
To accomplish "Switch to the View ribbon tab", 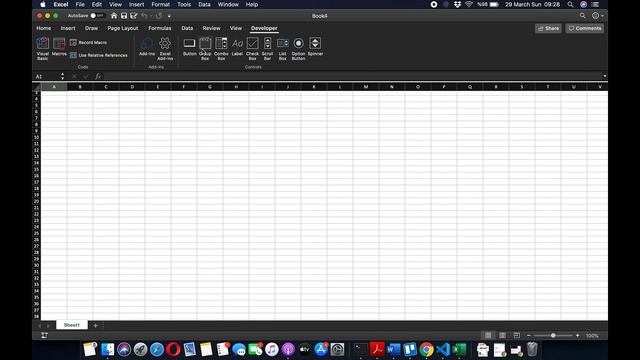I will pyautogui.click(x=236, y=28).
